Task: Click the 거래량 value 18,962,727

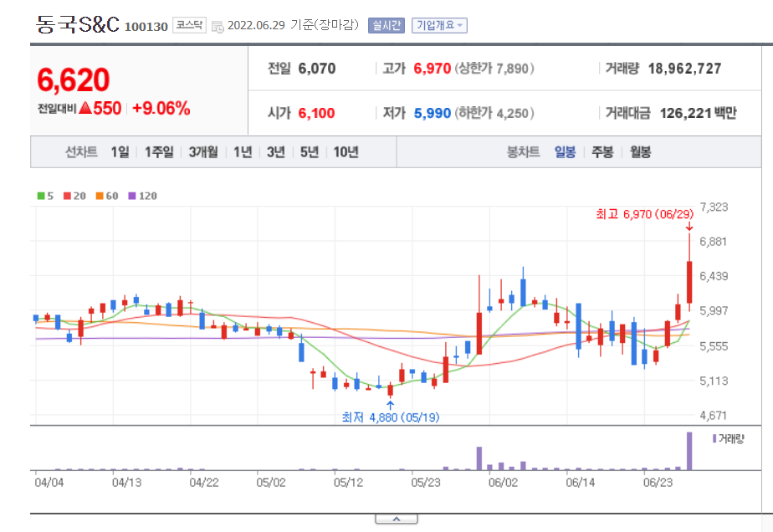Action: coord(684,69)
